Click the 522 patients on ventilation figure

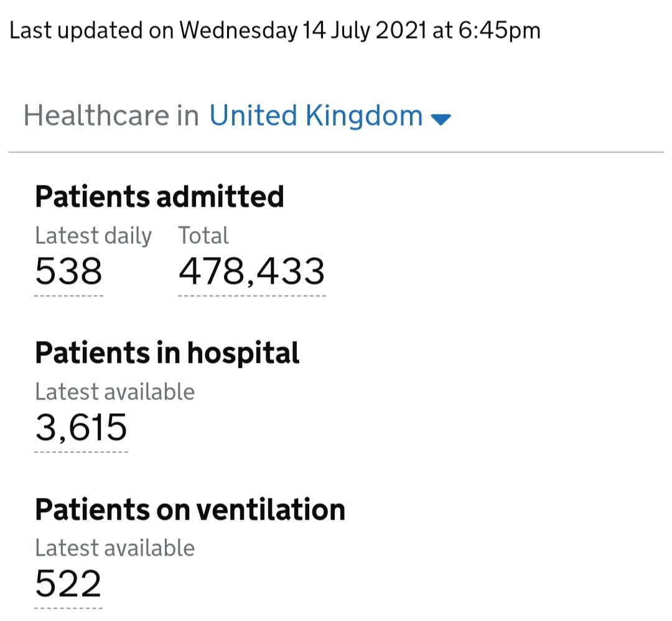pyautogui.click(x=68, y=584)
